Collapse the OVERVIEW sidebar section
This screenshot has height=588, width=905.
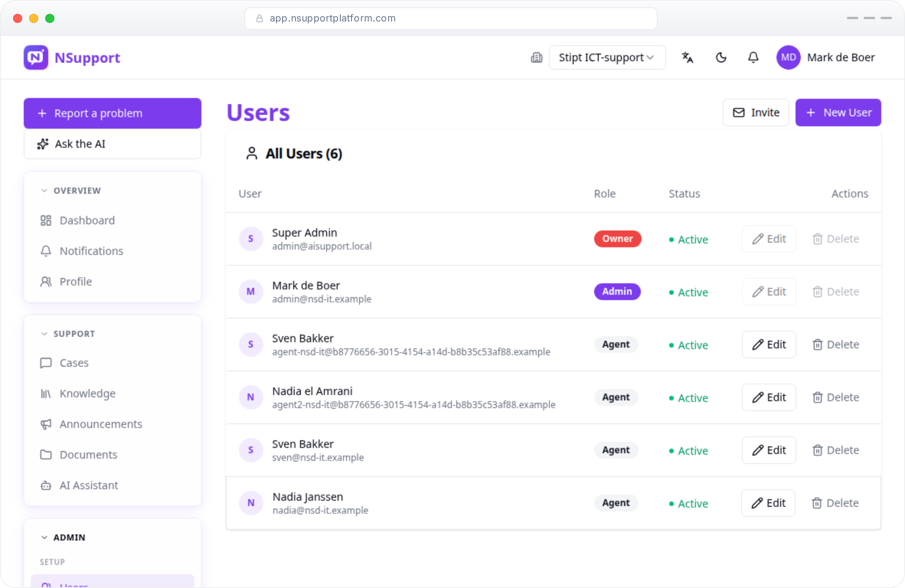[71, 191]
